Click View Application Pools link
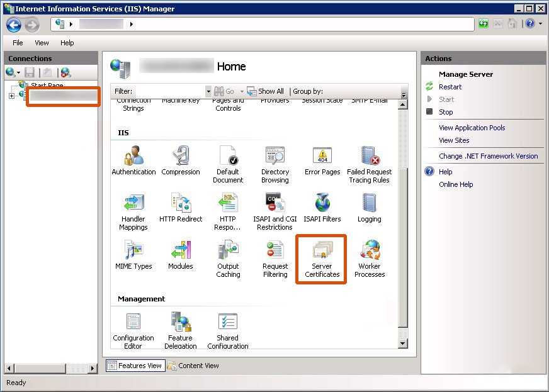Image resolution: width=549 pixels, height=392 pixels. click(472, 128)
